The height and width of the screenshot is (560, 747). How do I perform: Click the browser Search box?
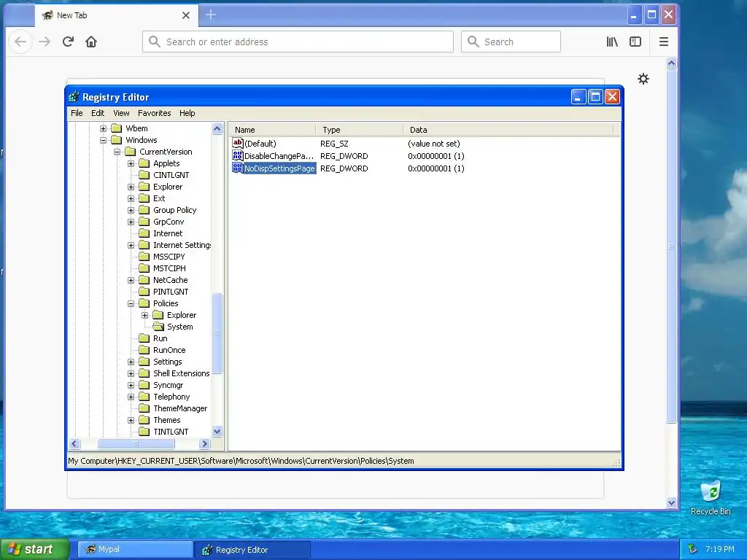click(x=511, y=42)
